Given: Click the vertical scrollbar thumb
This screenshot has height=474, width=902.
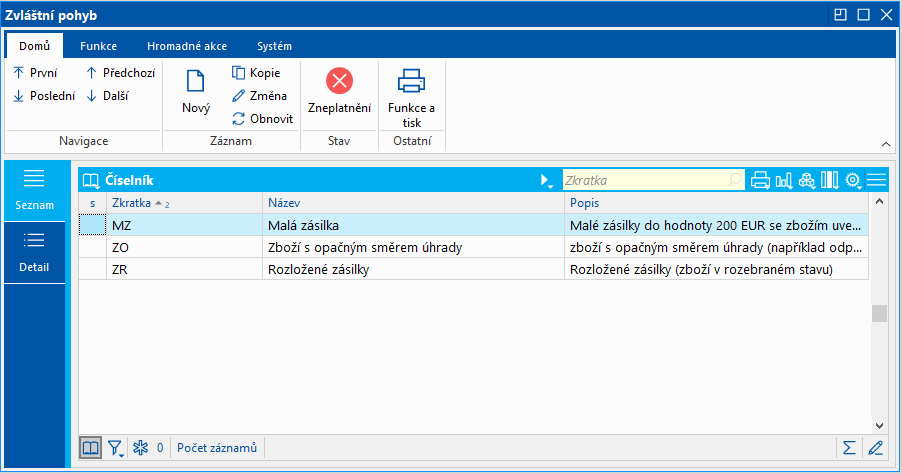Looking at the screenshot, I should 879,314.
